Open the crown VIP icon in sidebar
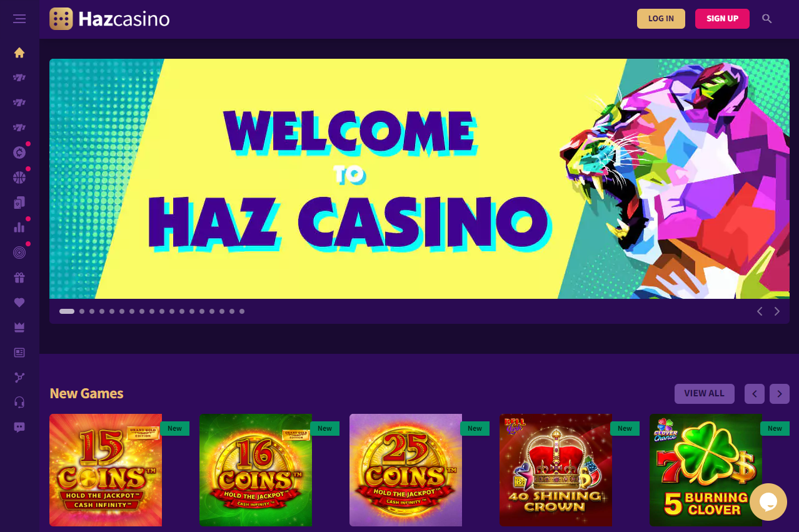Viewport: 799px width, 532px height. 19,328
